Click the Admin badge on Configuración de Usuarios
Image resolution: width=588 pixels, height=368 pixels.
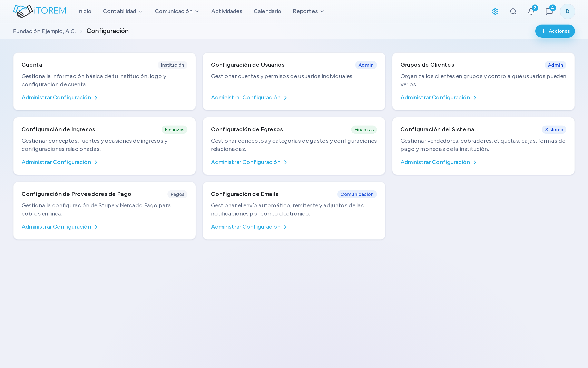[x=366, y=65]
